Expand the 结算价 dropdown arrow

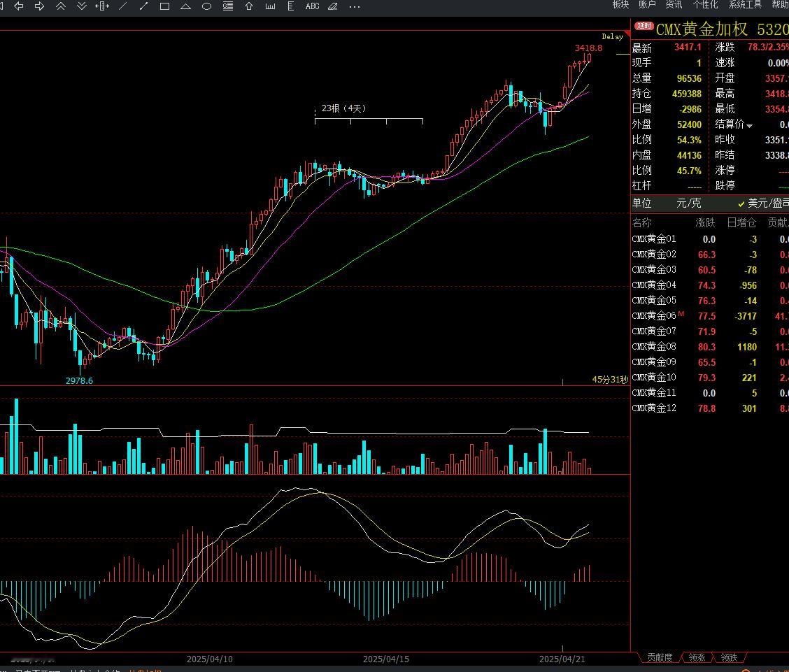[749, 126]
